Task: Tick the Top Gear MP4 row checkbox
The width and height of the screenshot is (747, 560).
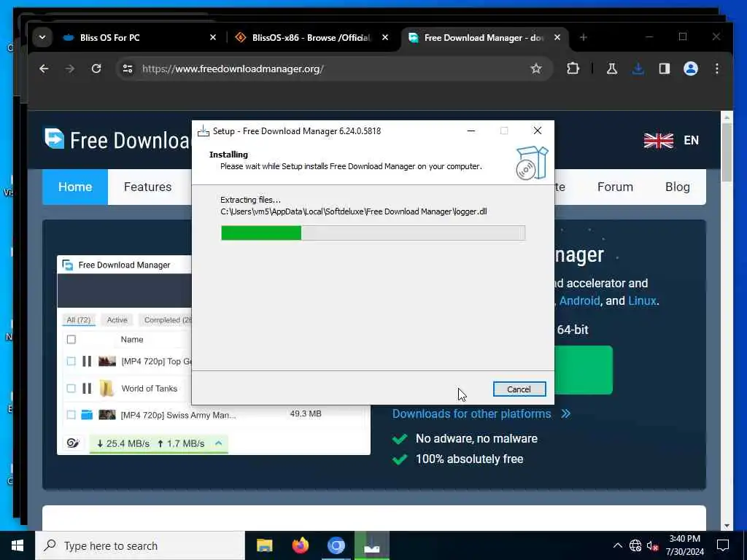Action: click(71, 362)
